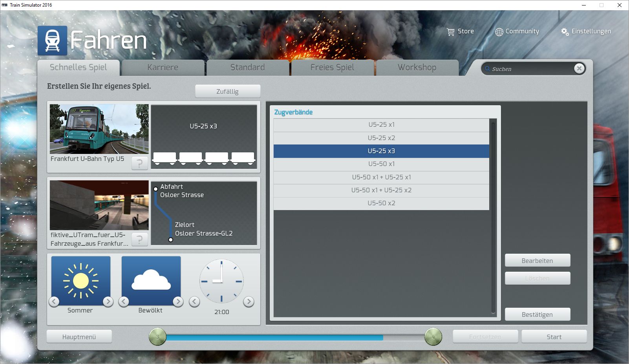This screenshot has height=364, width=629.
Task: Click the train consist wagons diagram
Action: click(204, 158)
